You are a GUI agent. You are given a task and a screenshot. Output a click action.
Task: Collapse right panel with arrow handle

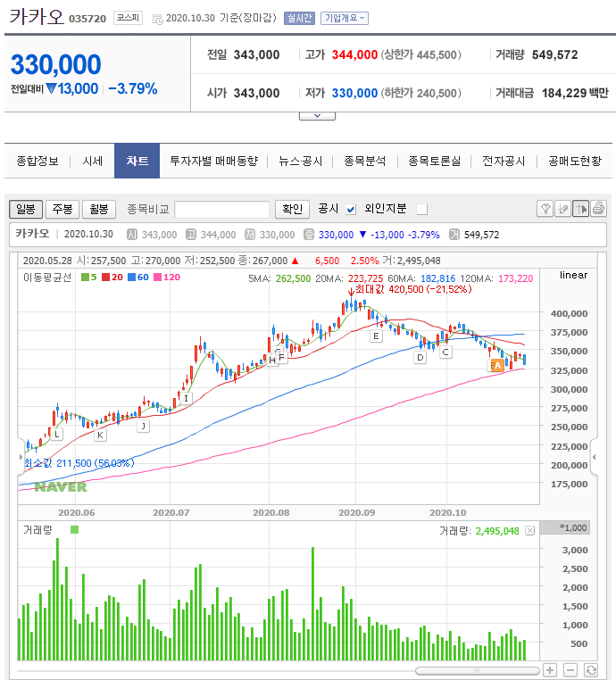(x=594, y=457)
